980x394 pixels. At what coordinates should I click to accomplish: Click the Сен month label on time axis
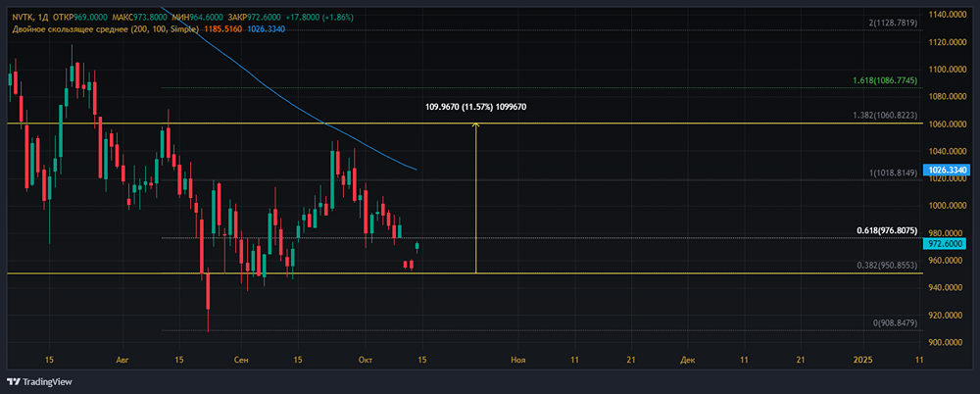tap(241, 360)
